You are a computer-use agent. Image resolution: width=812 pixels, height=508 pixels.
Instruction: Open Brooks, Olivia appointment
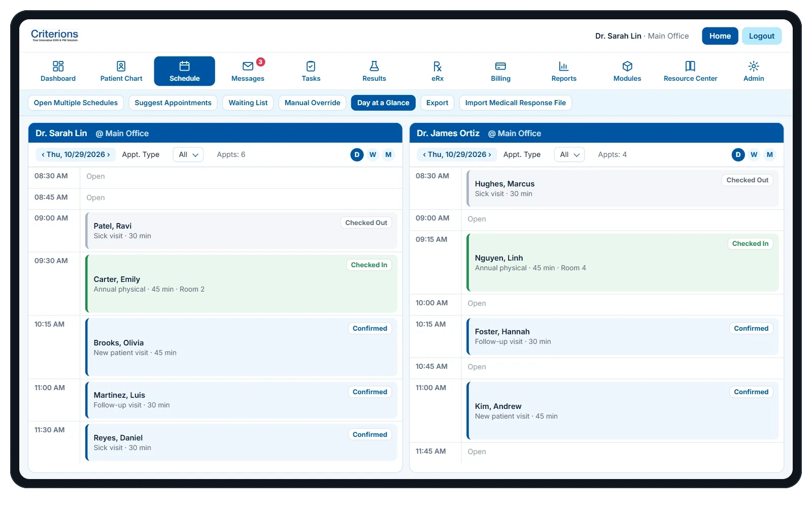pos(242,347)
